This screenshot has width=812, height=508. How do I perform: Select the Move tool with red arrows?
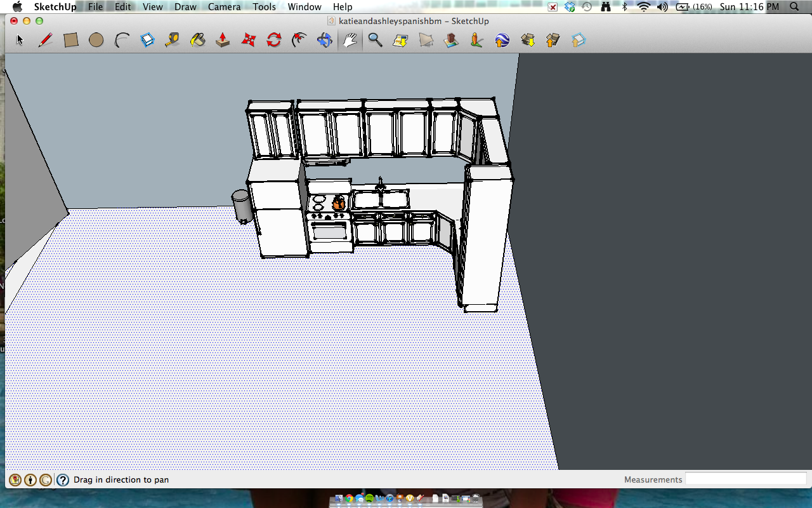point(249,40)
